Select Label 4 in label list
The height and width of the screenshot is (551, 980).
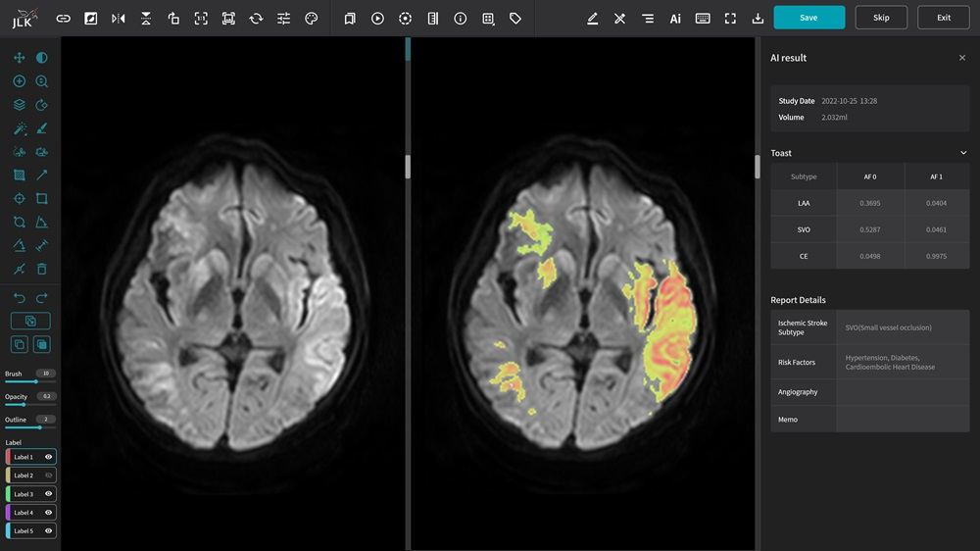[24, 513]
